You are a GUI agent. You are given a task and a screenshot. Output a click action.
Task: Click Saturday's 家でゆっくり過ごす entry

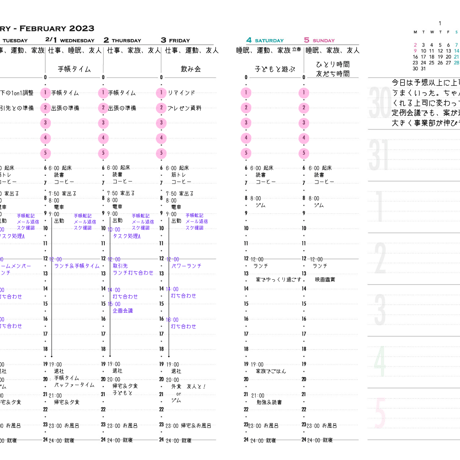point(278,279)
